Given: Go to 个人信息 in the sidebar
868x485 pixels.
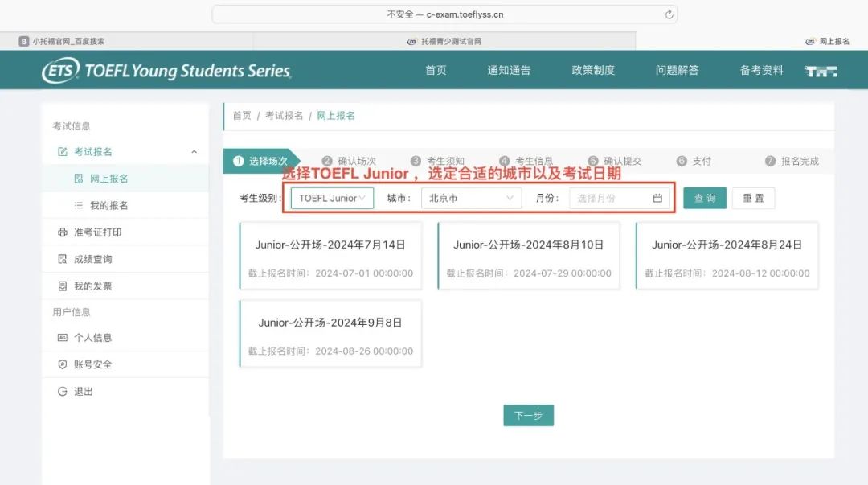Looking at the screenshot, I should pos(92,338).
